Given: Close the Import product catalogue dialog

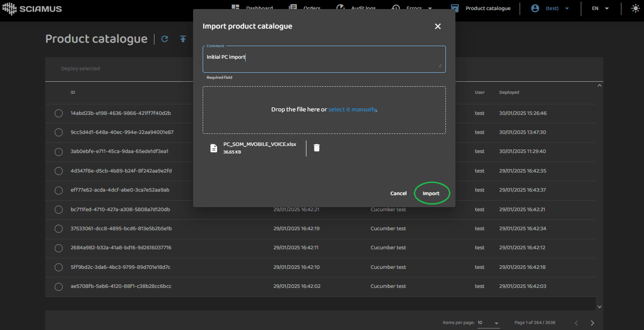Looking at the screenshot, I should tap(437, 26).
